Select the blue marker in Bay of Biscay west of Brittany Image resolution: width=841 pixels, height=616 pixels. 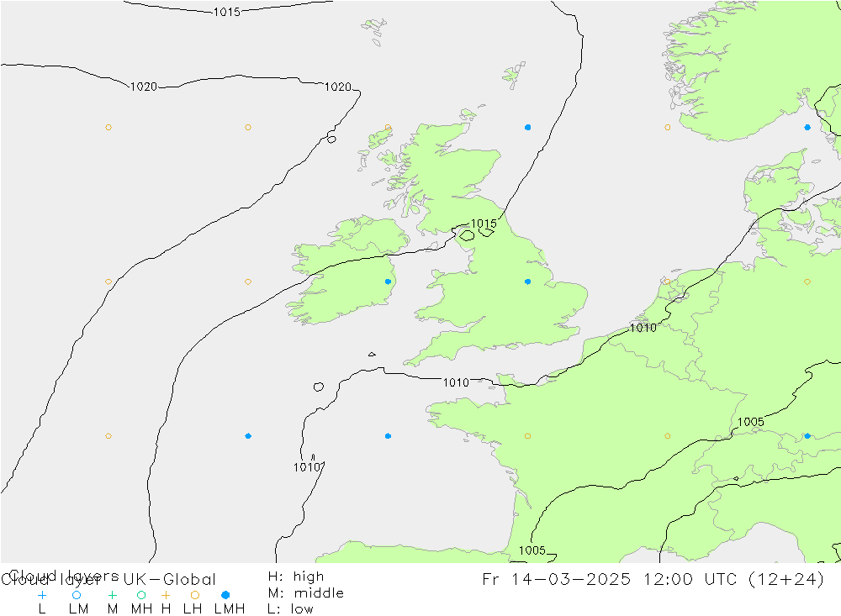tap(388, 436)
